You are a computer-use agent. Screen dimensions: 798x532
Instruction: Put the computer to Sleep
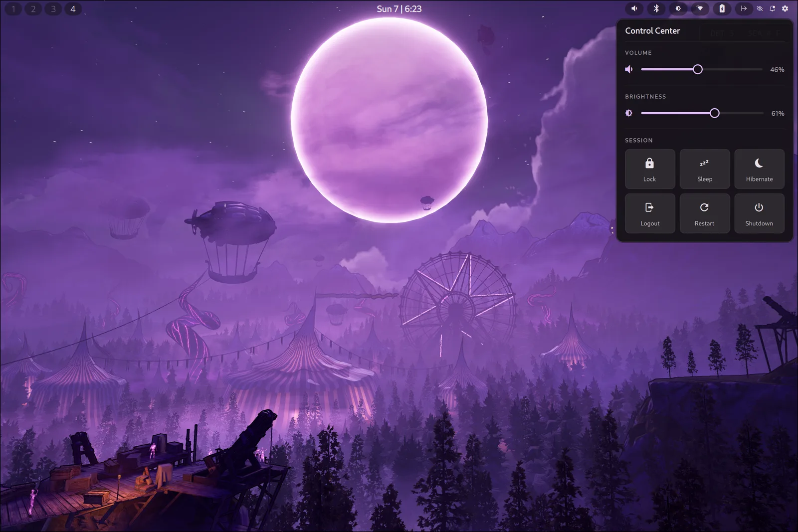pyautogui.click(x=705, y=169)
